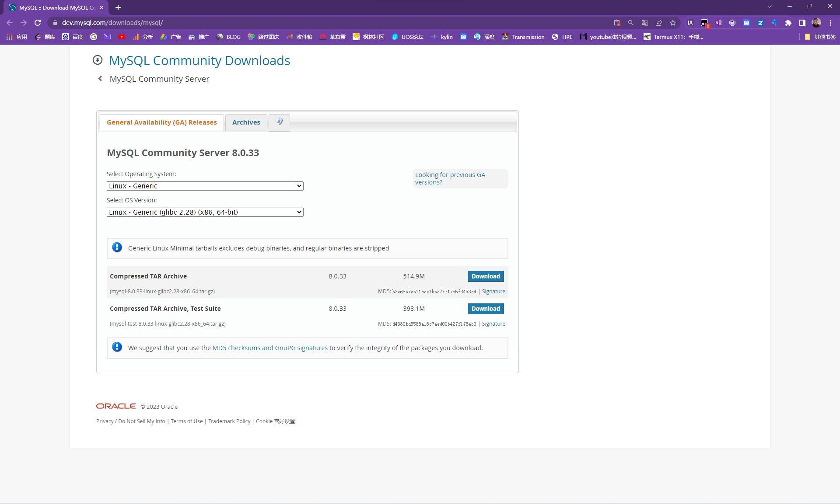Open a new browser tab
The image size is (840, 504).
118,7
